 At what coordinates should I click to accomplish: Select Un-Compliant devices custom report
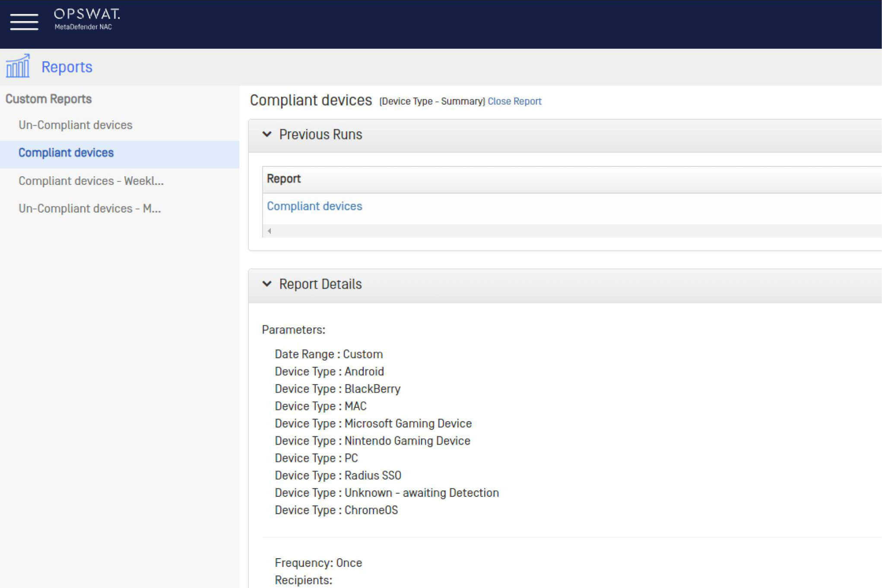[75, 125]
